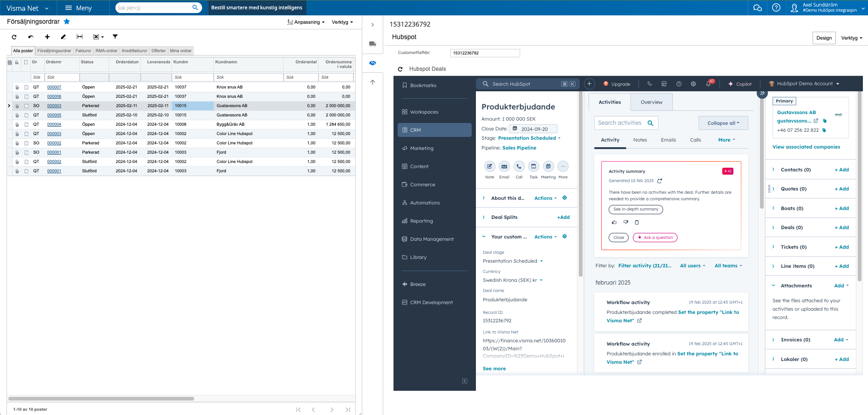Click the grid horizontal scrollbar
This screenshot has width=868, height=415.
(101, 399)
